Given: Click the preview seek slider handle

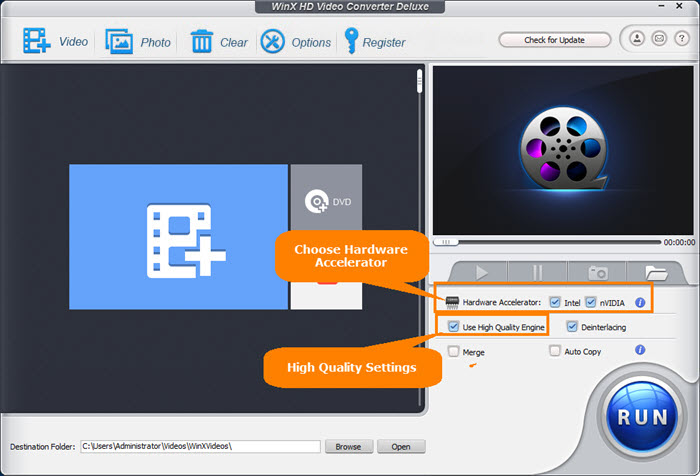Looking at the screenshot, I should [446, 242].
